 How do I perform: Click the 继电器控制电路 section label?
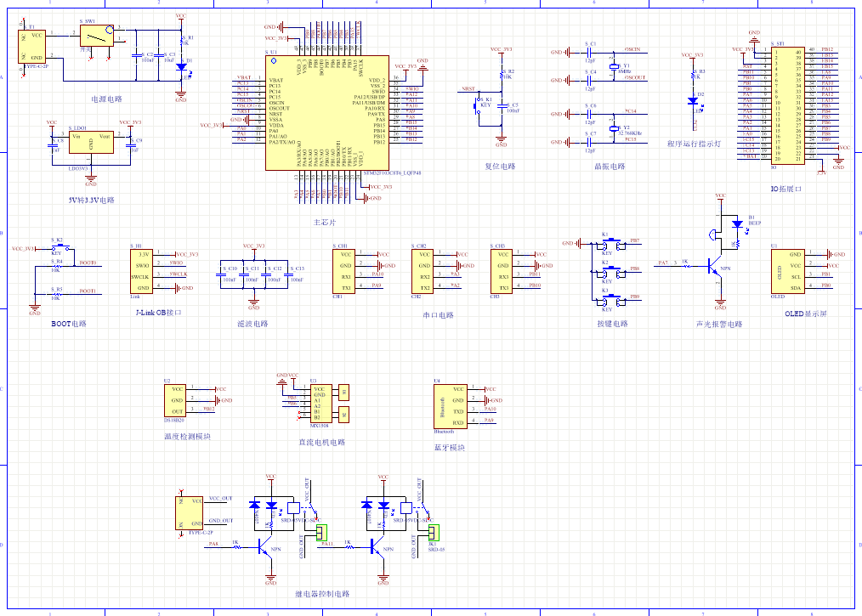322,594
